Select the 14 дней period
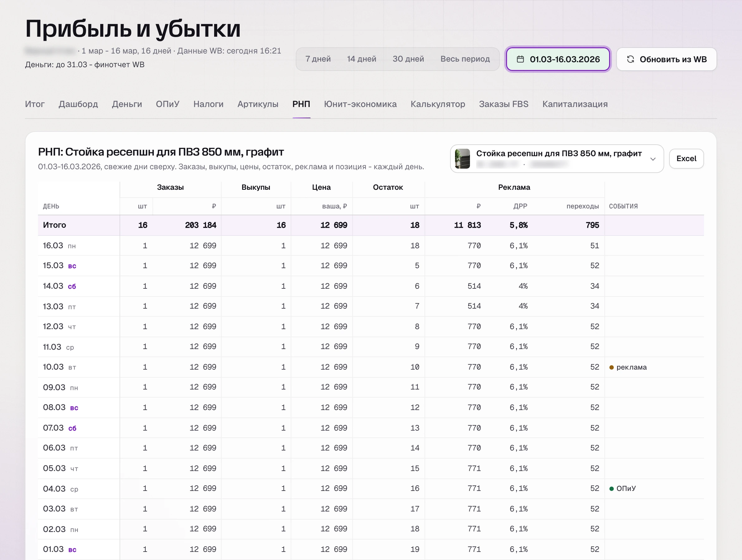 click(361, 59)
